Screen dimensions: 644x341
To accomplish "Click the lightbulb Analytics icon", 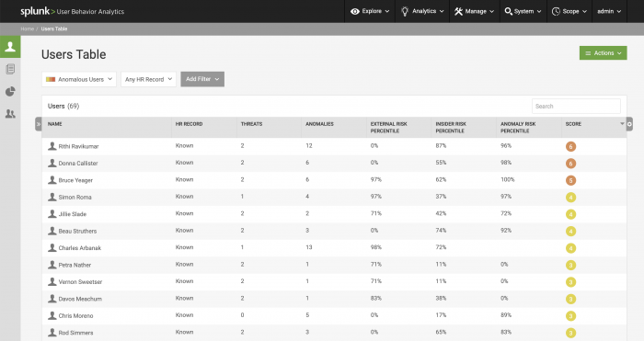I will (x=405, y=12).
